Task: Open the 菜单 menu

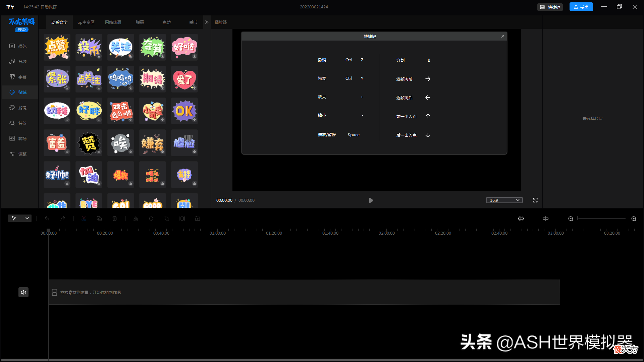Action: point(10,7)
